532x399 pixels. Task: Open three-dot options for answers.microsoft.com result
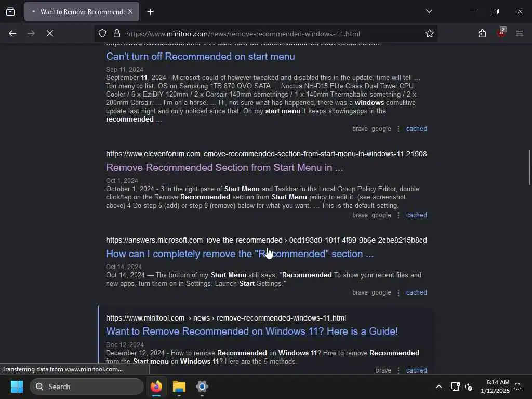click(398, 292)
